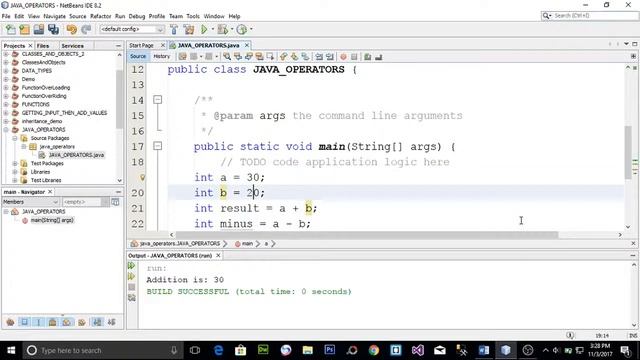Click the editor vertical scrollbar thumb
Screen dimensions: 640x360
click(628, 152)
